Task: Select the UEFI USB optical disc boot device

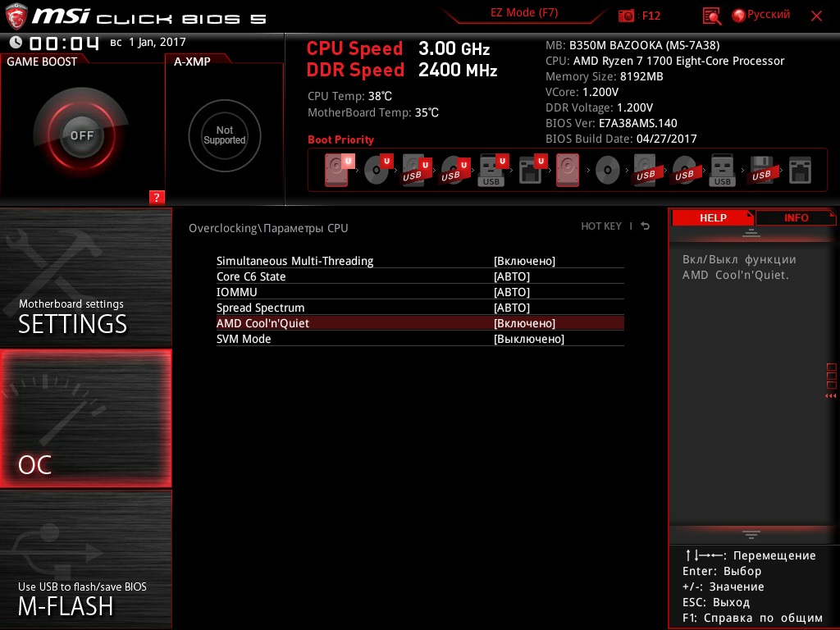Action: 455,170
